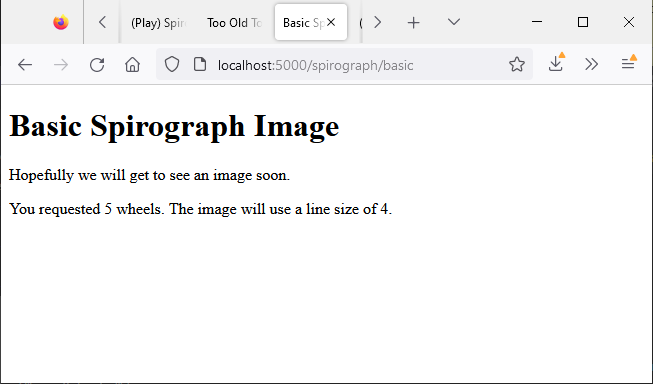Screen dimensions: 653x384
Task: Open tracking protection shield info
Action: pos(172,65)
